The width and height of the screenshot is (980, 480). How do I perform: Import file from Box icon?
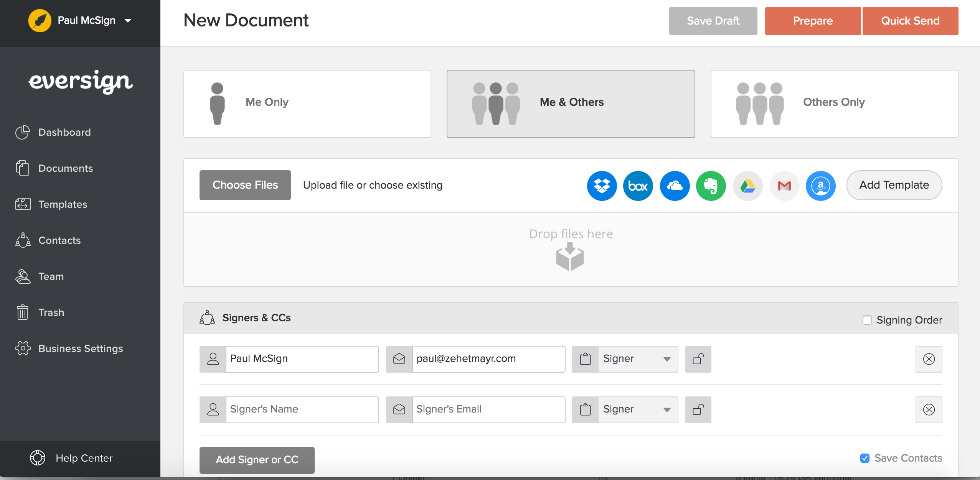638,186
